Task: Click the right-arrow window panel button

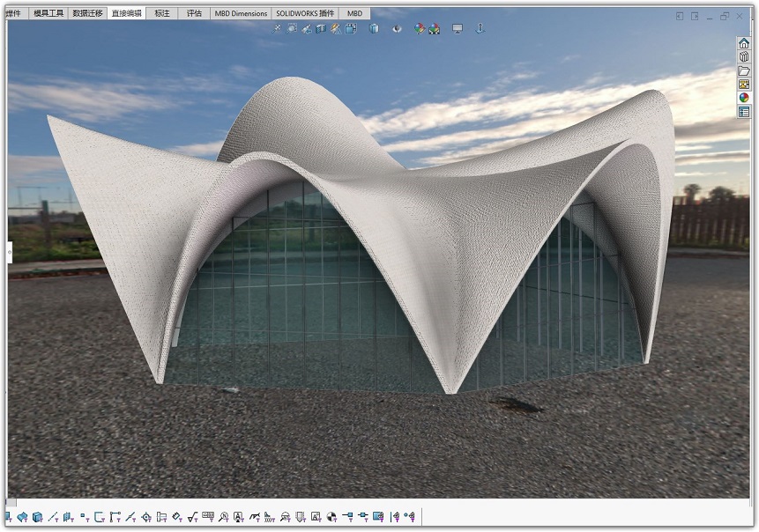Action: tap(695, 17)
